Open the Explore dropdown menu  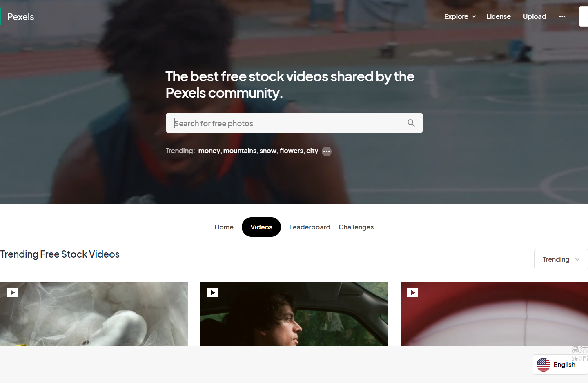(460, 16)
